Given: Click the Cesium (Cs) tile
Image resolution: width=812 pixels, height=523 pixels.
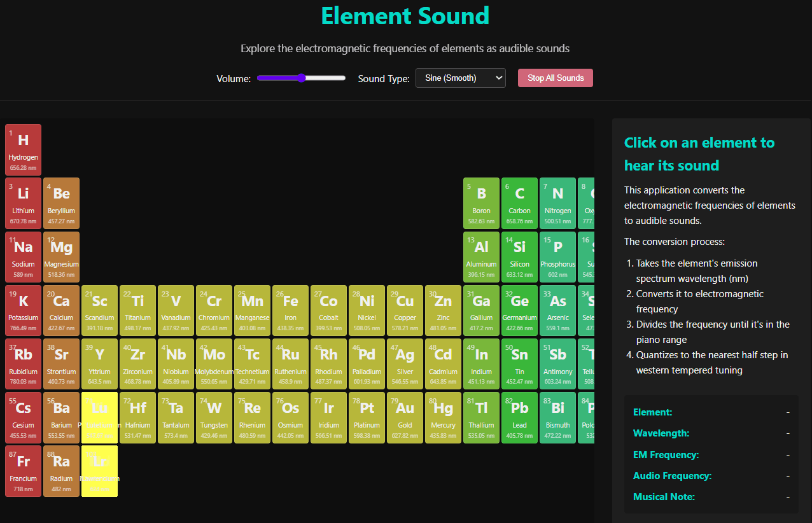Looking at the screenshot, I should click(x=23, y=417).
